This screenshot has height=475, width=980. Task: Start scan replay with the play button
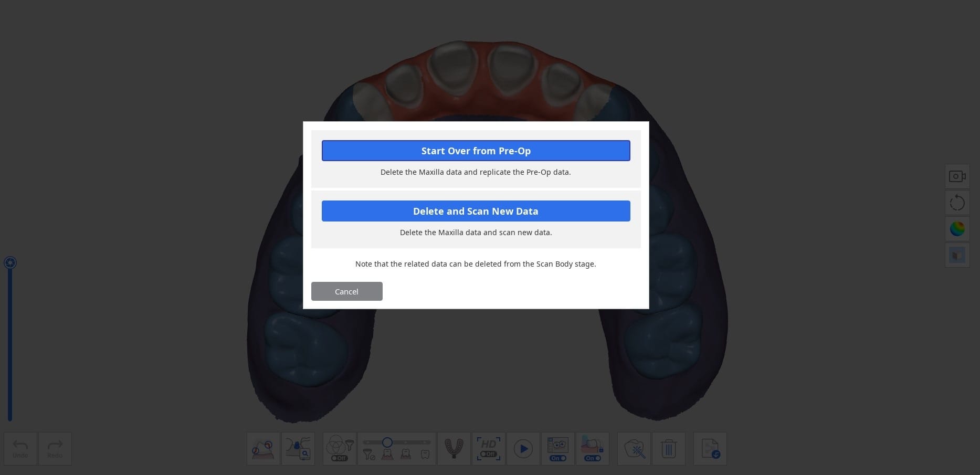pos(523,448)
